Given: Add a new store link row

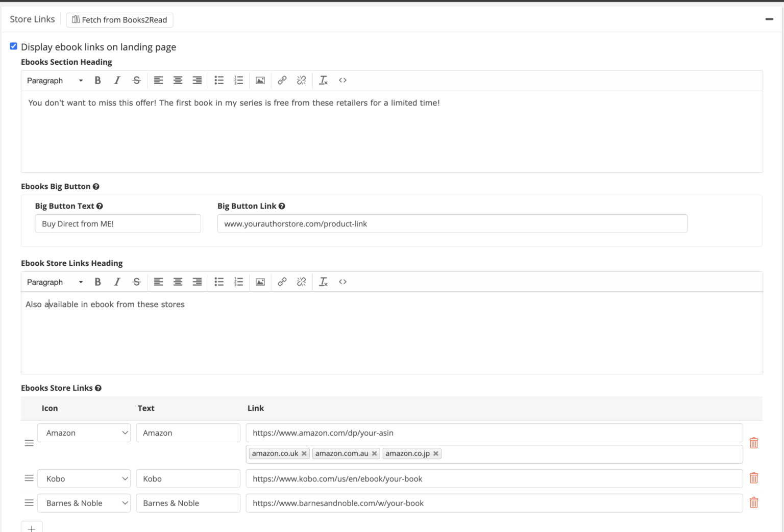Looking at the screenshot, I should coord(32,527).
